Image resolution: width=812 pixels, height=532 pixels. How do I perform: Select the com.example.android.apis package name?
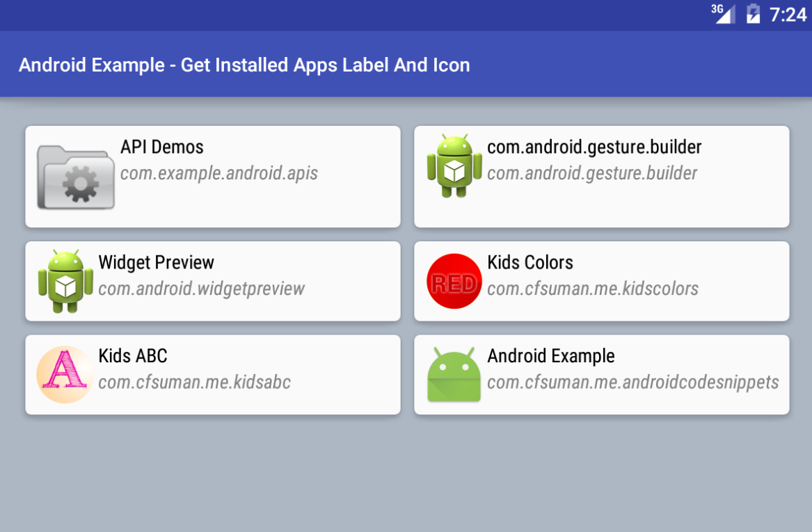click(x=219, y=173)
